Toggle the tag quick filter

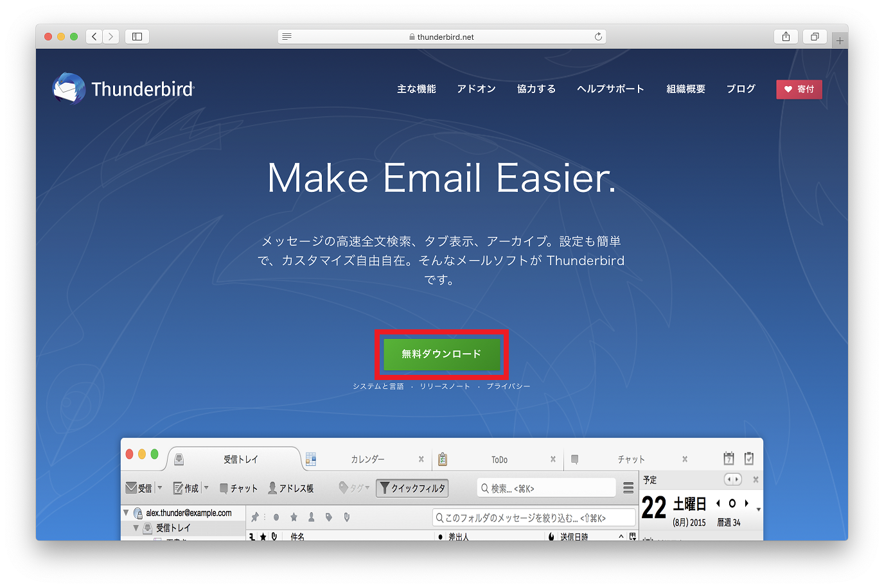click(x=329, y=517)
